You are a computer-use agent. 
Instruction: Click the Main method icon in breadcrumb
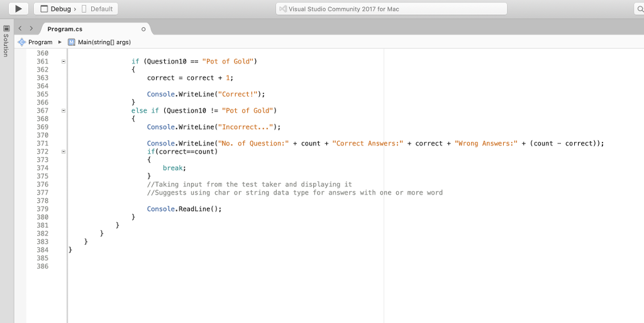(72, 42)
